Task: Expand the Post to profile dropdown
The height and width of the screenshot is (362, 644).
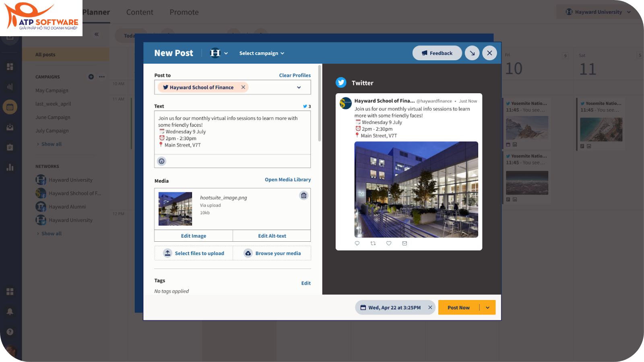Action: (x=299, y=87)
